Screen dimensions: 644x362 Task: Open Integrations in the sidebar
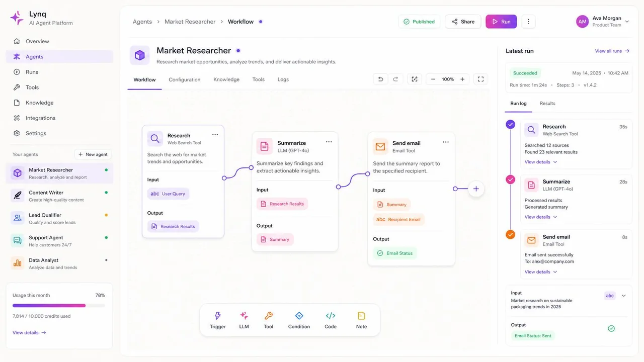pyautogui.click(x=59, y=118)
